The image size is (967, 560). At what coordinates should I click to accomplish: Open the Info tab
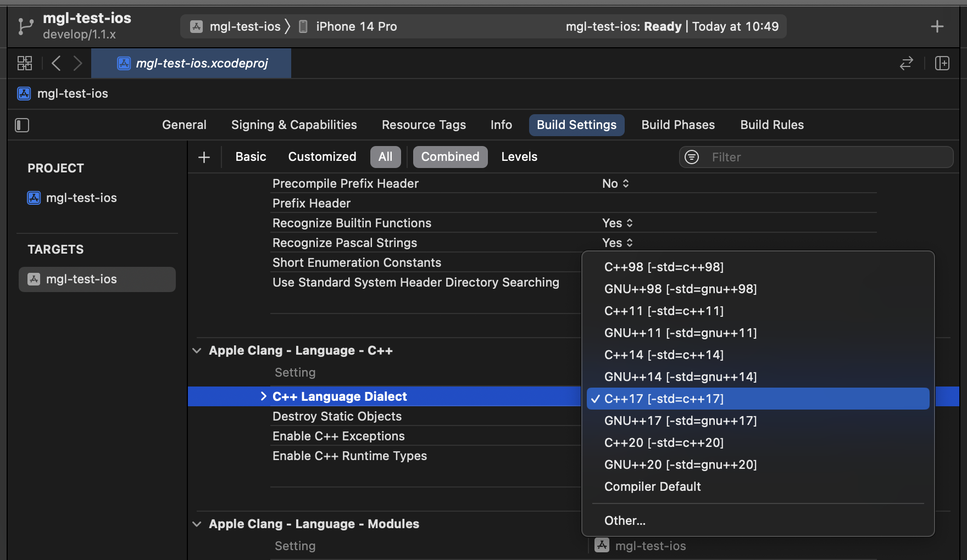501,125
